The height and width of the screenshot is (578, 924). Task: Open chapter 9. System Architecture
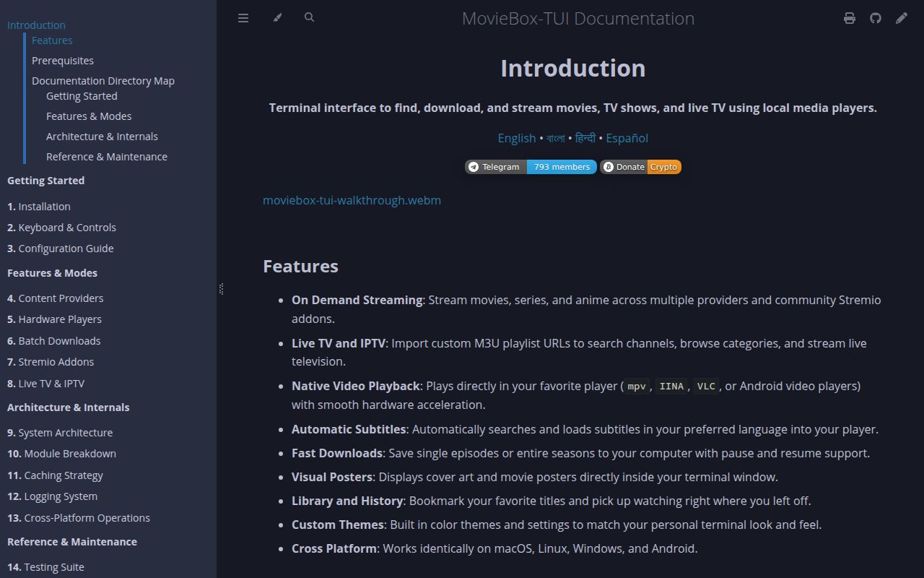(60, 433)
